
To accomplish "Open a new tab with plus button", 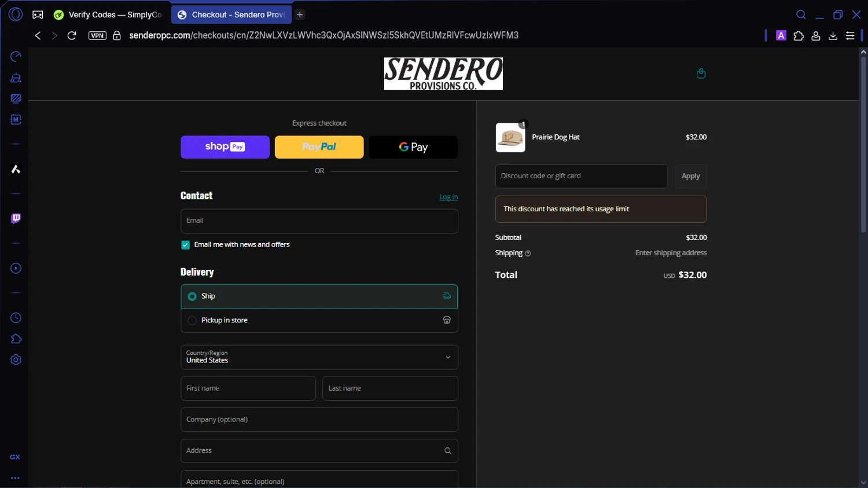I will (300, 14).
